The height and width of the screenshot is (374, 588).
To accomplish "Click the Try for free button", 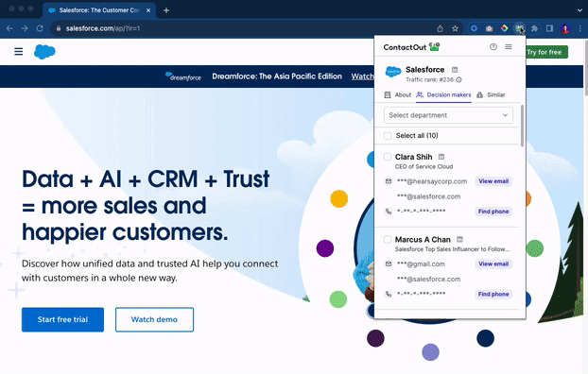I will pyautogui.click(x=546, y=52).
